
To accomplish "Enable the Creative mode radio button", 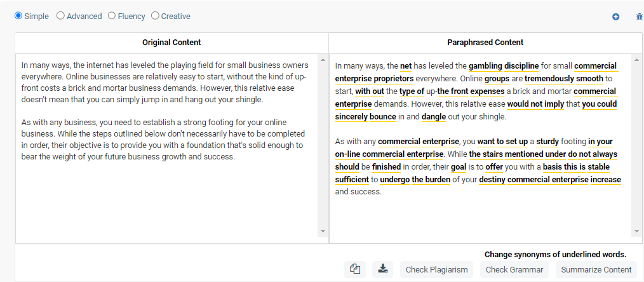I will (155, 16).
